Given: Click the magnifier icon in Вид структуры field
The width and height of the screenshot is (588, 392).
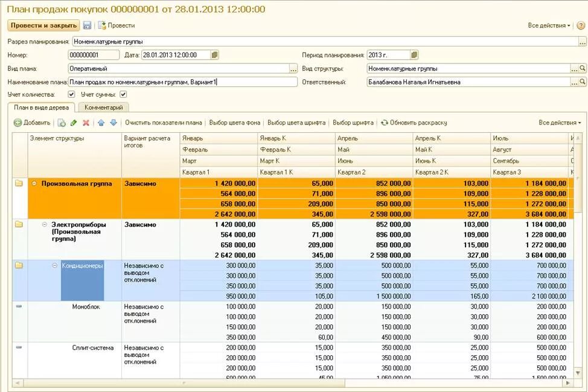Looking at the screenshot, I should [x=583, y=68].
